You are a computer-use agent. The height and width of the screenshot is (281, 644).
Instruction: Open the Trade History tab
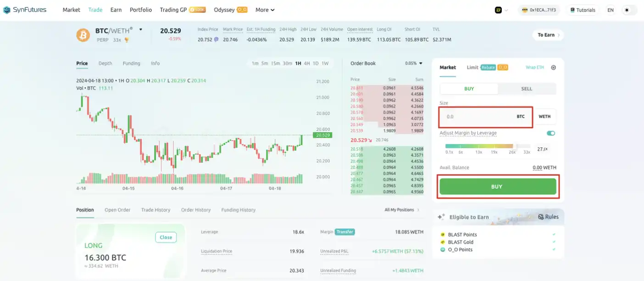pos(155,210)
